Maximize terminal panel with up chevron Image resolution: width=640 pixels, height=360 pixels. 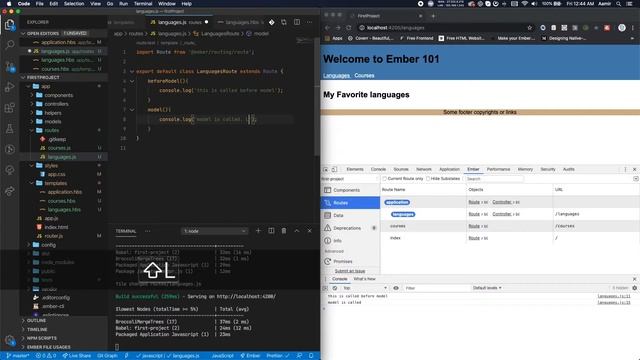click(x=297, y=231)
